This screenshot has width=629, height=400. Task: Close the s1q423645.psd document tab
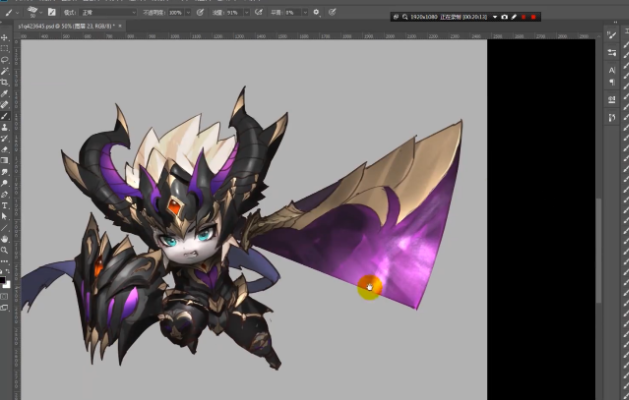pyautogui.click(x=120, y=26)
